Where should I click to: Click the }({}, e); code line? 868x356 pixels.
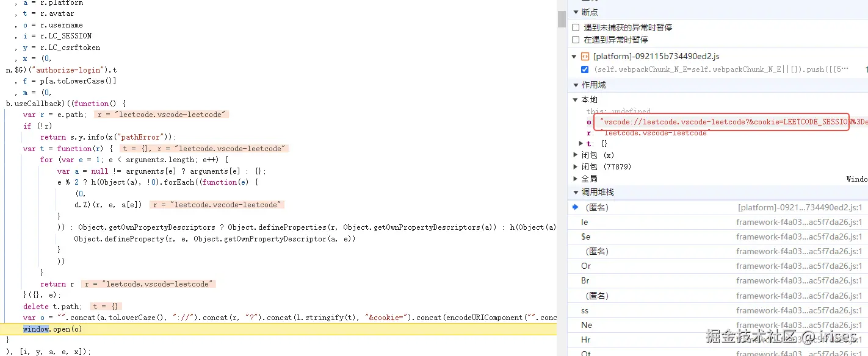click(43, 295)
